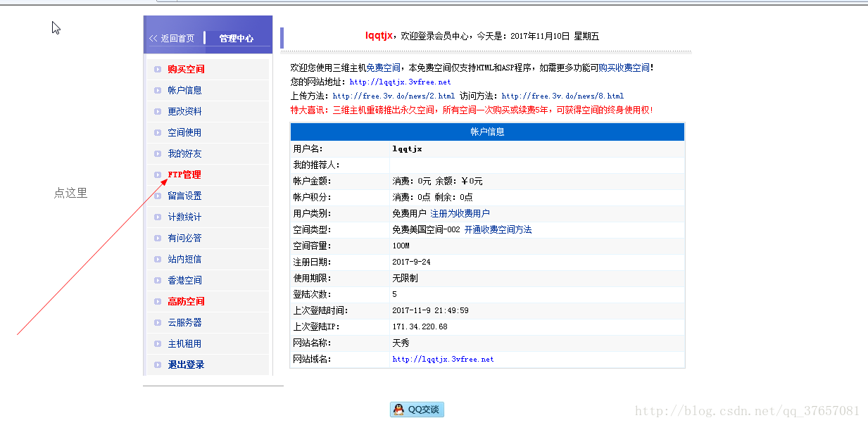Viewport: 868px width, 425px height.
Task: Click the 帐户信息 table header
Action: click(x=487, y=132)
